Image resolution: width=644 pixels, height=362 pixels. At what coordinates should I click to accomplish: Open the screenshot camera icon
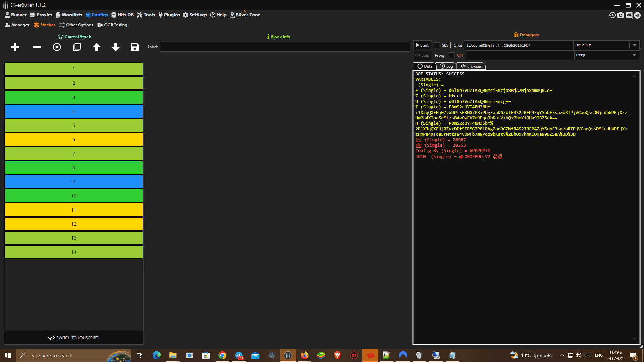click(621, 15)
